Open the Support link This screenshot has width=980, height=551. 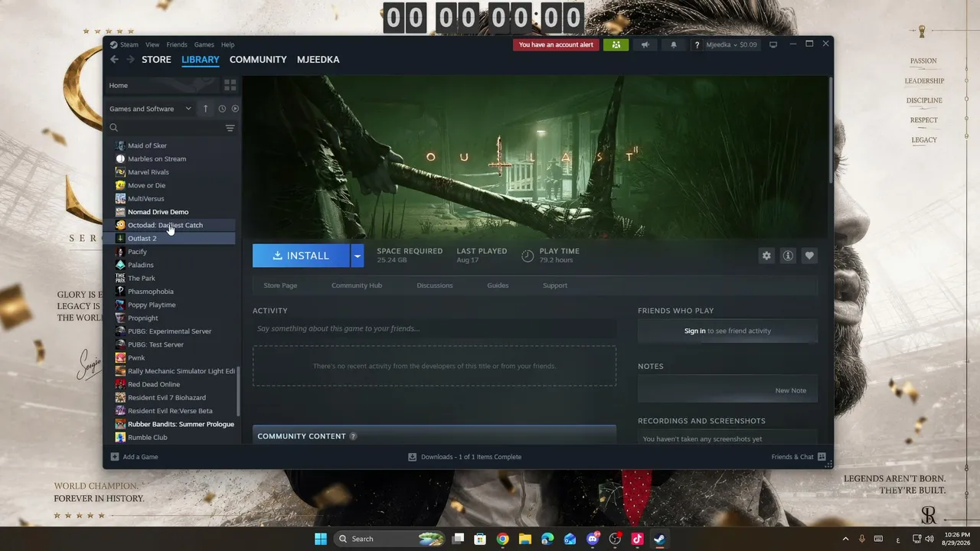click(x=555, y=285)
